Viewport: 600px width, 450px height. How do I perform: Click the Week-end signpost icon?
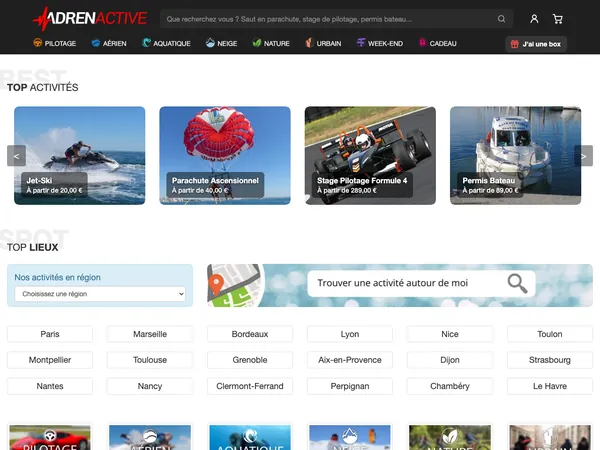pyautogui.click(x=360, y=43)
